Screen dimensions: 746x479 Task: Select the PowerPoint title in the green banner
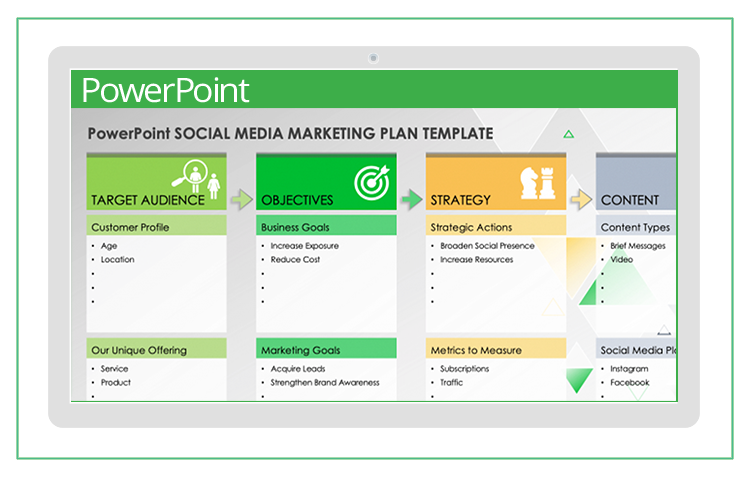point(166,90)
